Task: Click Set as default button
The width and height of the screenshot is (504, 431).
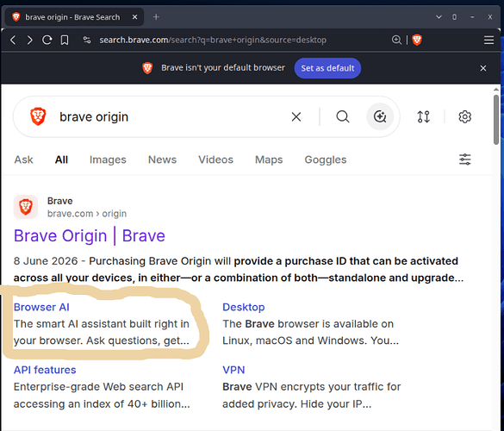Action: point(327,68)
